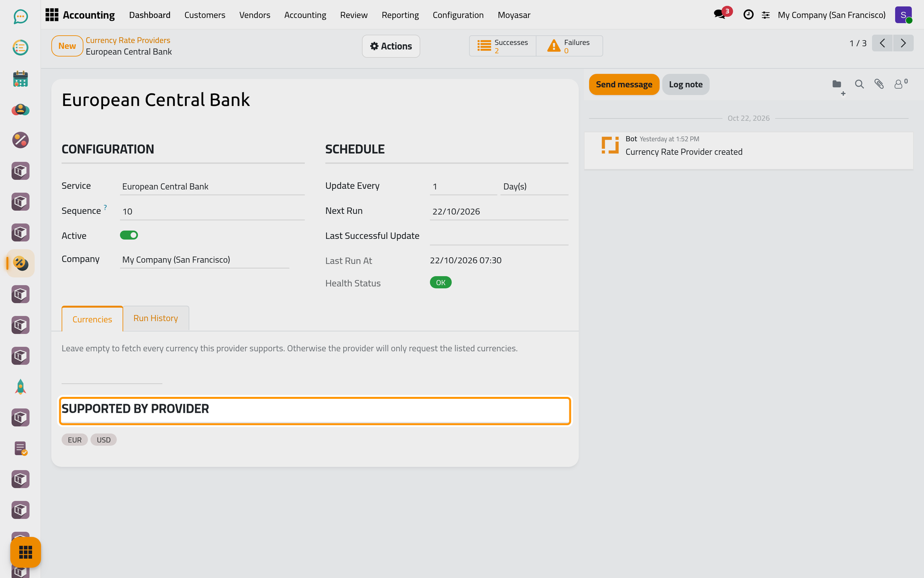The width and height of the screenshot is (924, 578).
Task: Open the activities clock icon
Action: click(748, 15)
